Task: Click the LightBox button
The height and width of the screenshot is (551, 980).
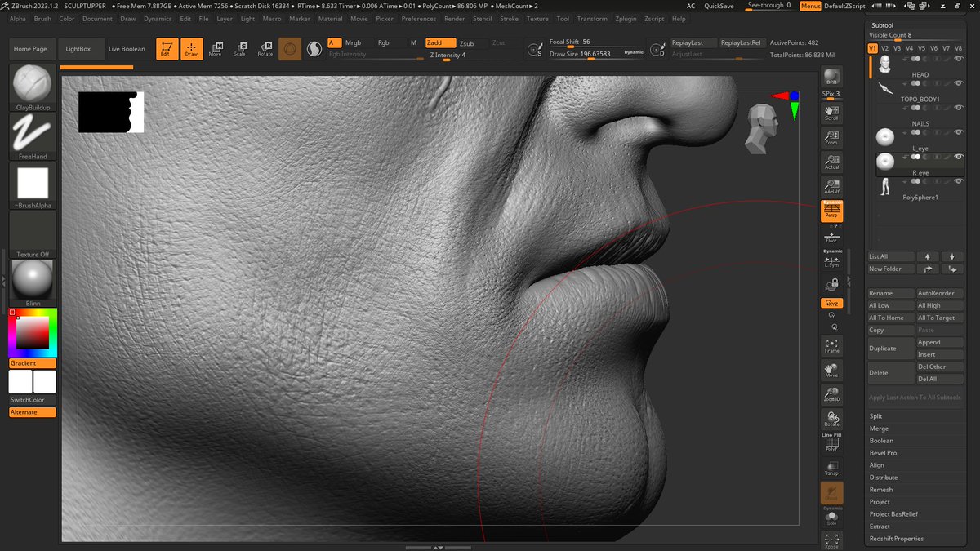Action: pyautogui.click(x=79, y=49)
